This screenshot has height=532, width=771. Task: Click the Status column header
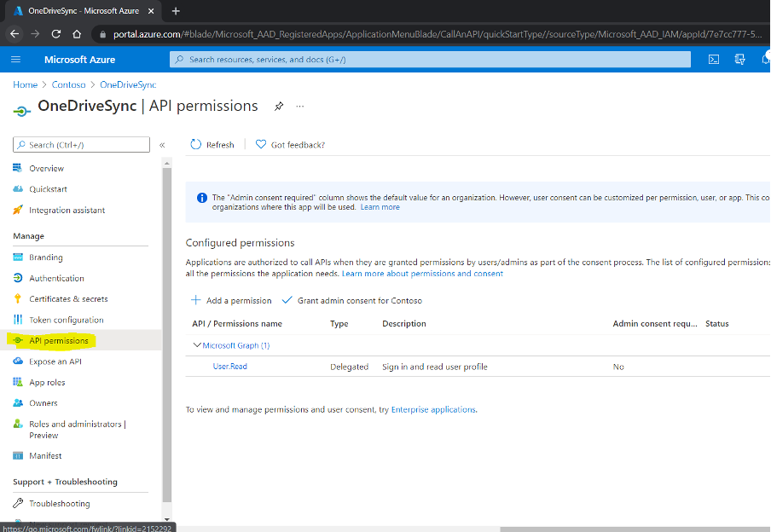click(717, 323)
